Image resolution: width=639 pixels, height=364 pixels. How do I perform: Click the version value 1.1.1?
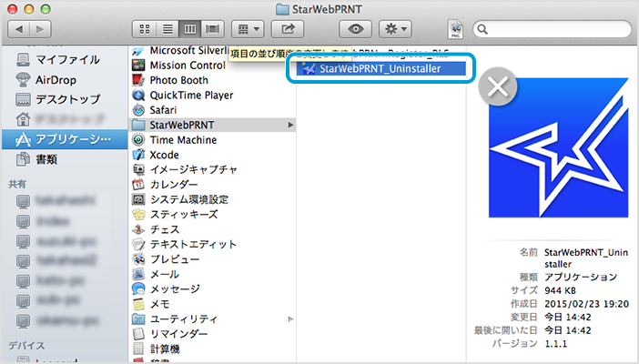pyautogui.click(x=555, y=344)
